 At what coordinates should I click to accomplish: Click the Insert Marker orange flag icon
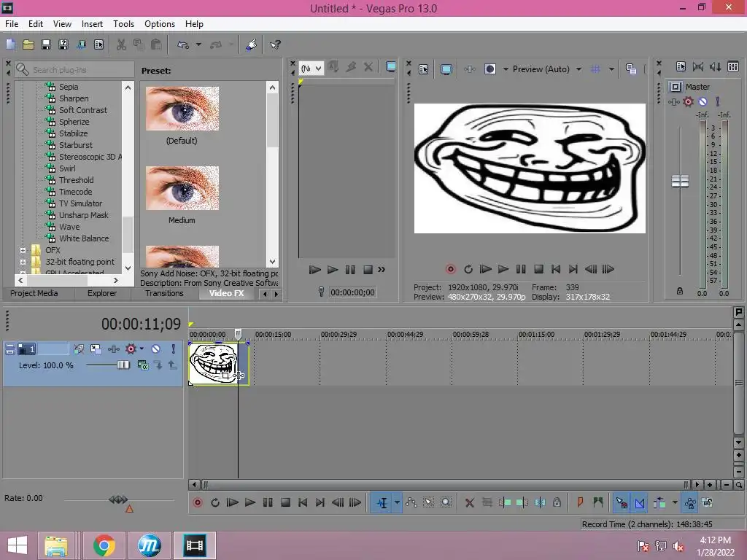click(x=580, y=502)
